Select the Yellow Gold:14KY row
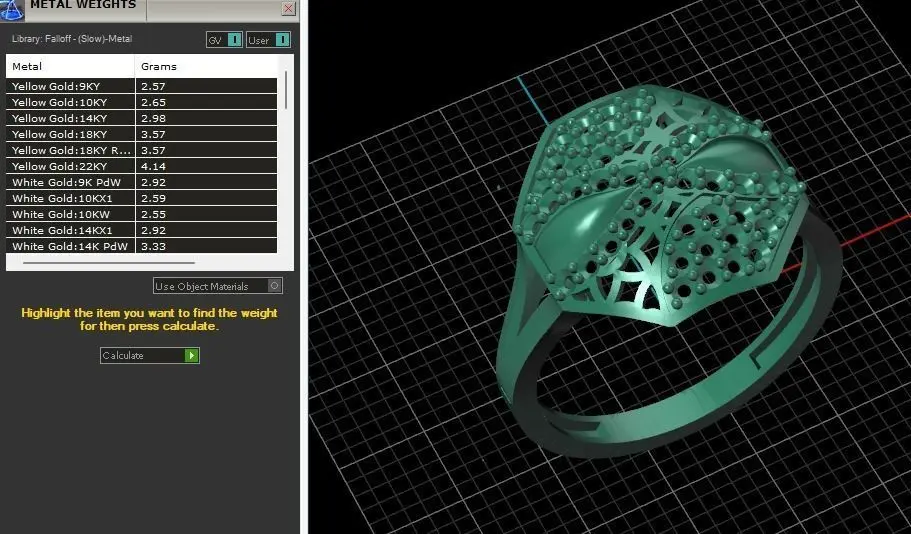Image resolution: width=911 pixels, height=534 pixels. (142, 118)
